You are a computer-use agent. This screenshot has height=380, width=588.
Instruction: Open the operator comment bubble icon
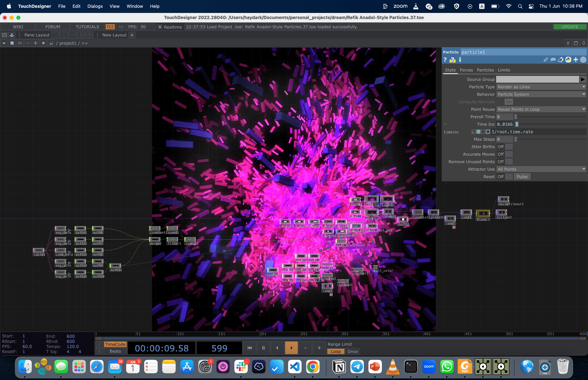click(553, 60)
